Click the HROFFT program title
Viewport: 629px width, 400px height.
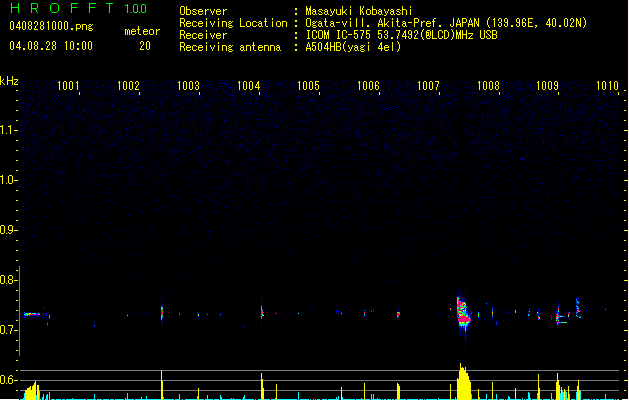pyautogui.click(x=62, y=8)
